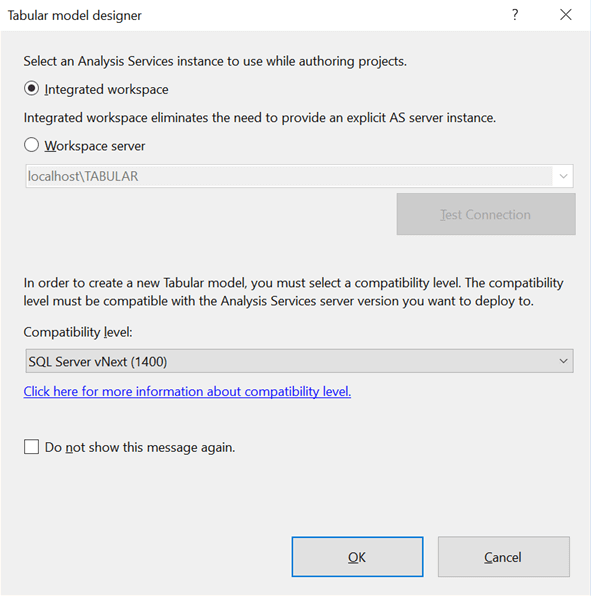Confirm with the OK button
The height and width of the screenshot is (596, 591).
pyautogui.click(x=357, y=557)
